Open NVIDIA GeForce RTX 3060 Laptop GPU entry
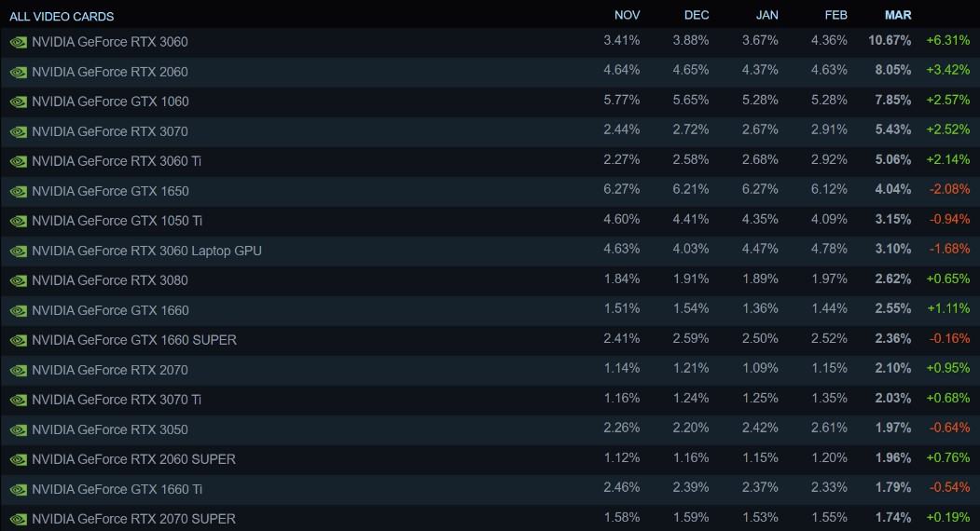 [x=146, y=251]
